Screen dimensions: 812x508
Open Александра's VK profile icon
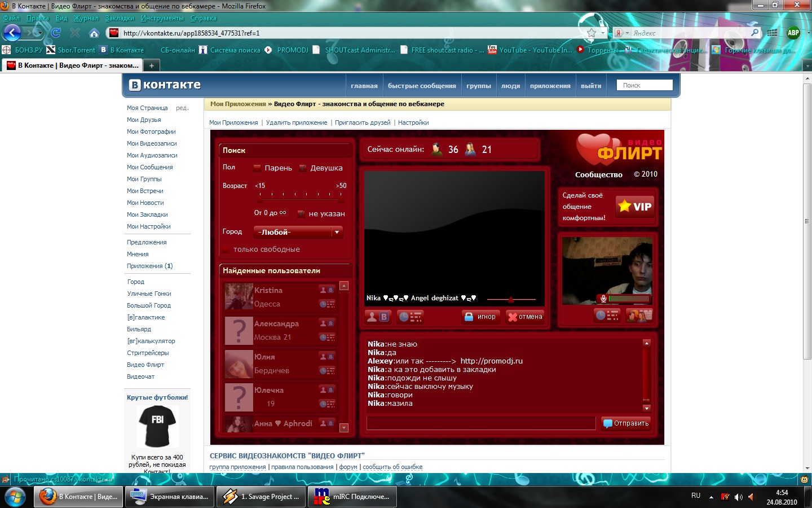pos(327,323)
